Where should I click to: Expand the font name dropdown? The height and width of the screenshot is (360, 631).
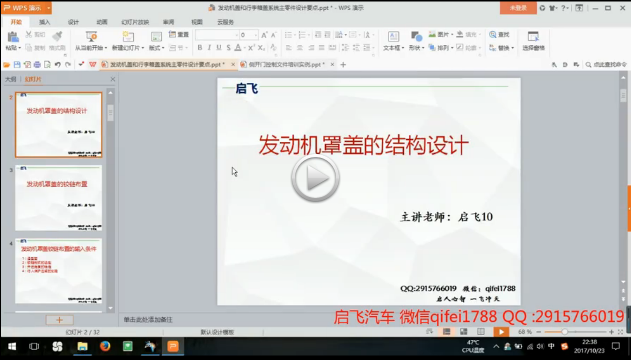[236, 35]
